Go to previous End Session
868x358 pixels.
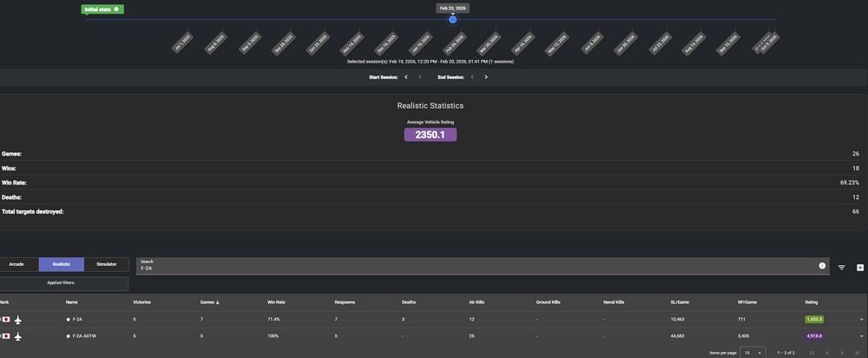tap(472, 77)
